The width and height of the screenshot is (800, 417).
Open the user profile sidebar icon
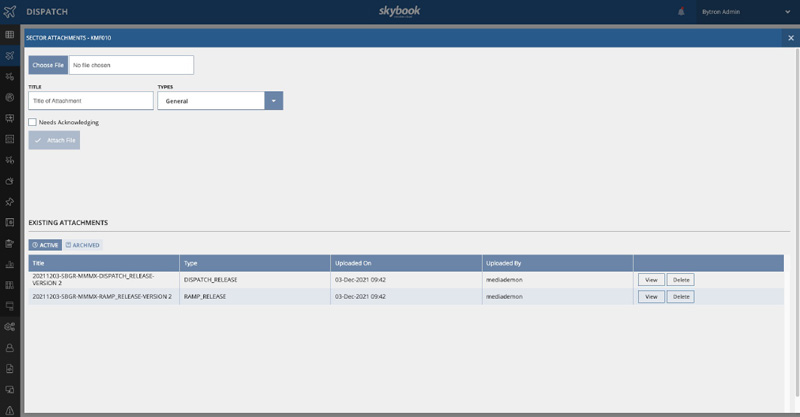coord(10,348)
